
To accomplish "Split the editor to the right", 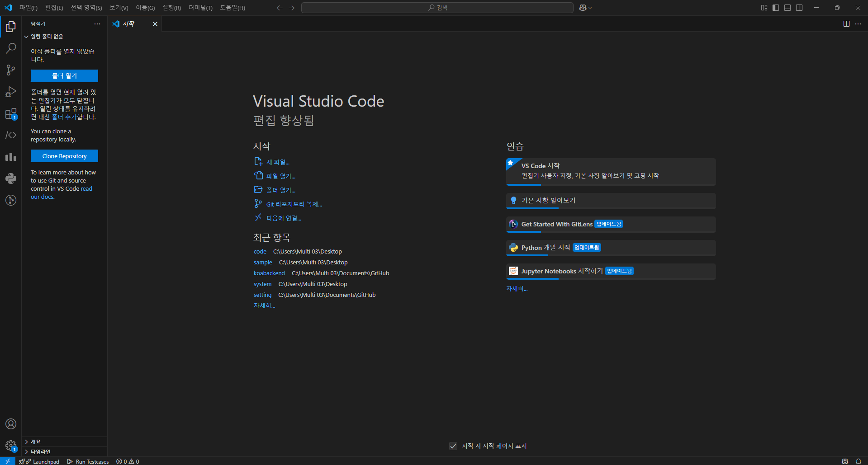I will tap(846, 24).
